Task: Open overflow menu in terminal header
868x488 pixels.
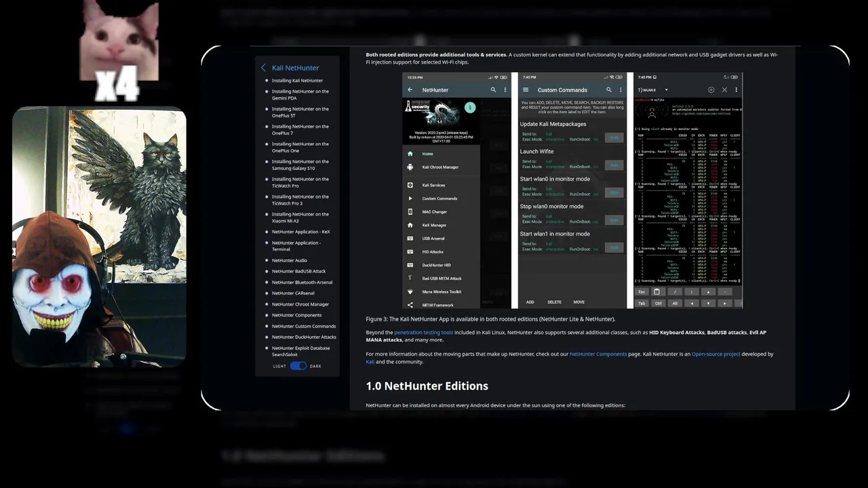Action: coord(736,89)
